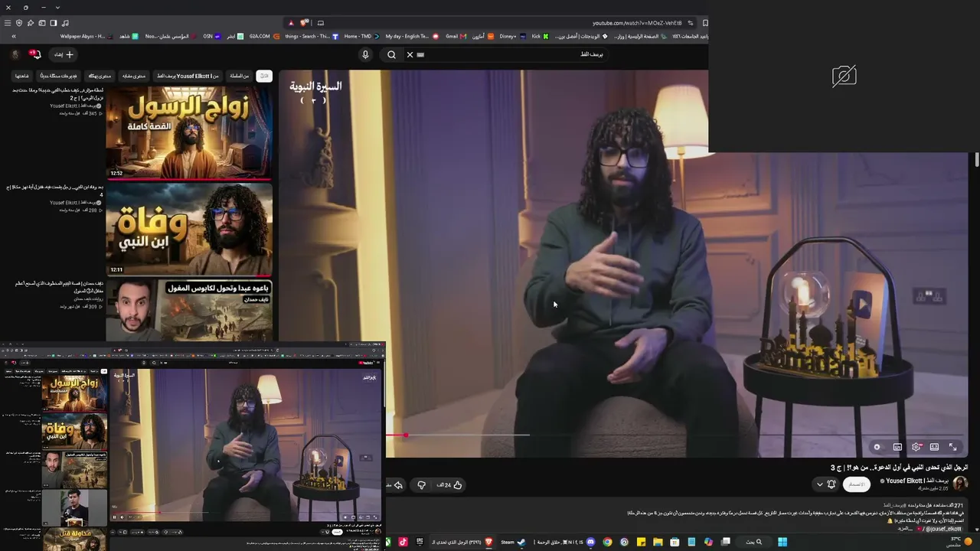
Task: Click the picture-in-picture icon in address bar
Action: 321,23
